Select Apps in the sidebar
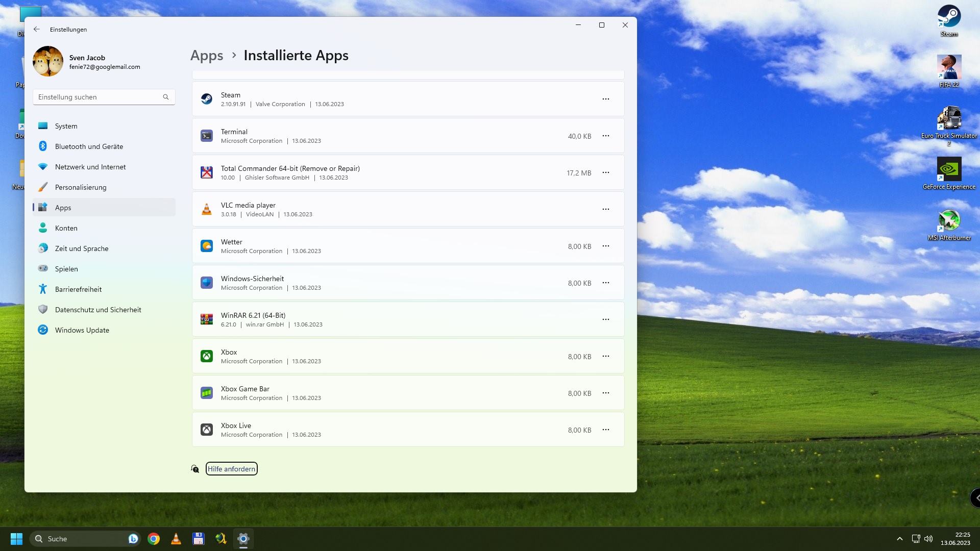The width and height of the screenshot is (980, 551). point(104,208)
